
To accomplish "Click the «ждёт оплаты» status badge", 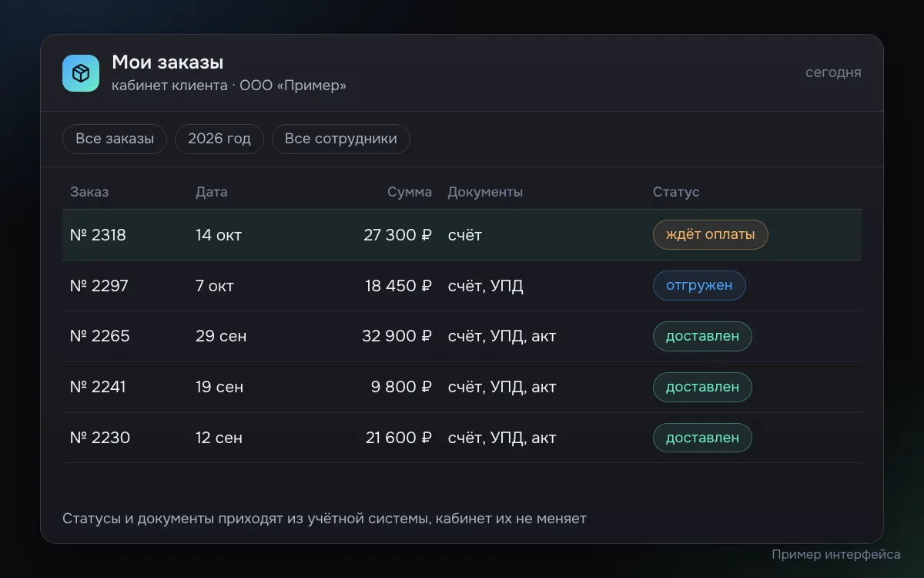I will 711,234.
